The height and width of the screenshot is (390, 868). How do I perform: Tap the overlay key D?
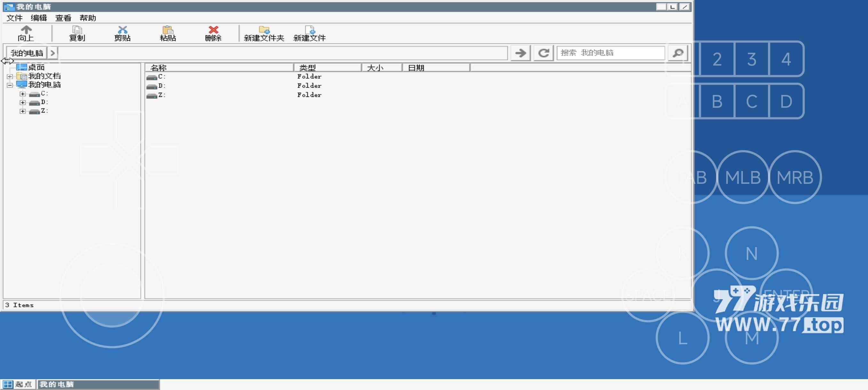point(786,101)
